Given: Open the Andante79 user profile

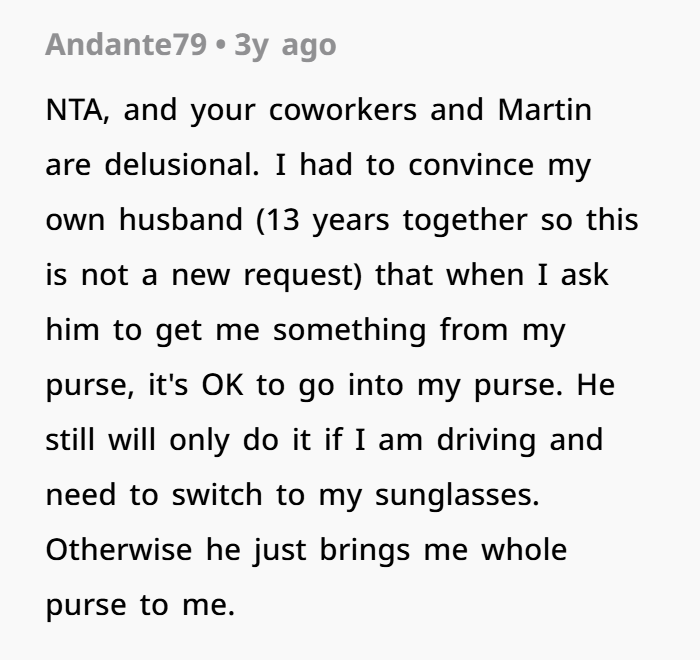Looking at the screenshot, I should [x=125, y=45].
